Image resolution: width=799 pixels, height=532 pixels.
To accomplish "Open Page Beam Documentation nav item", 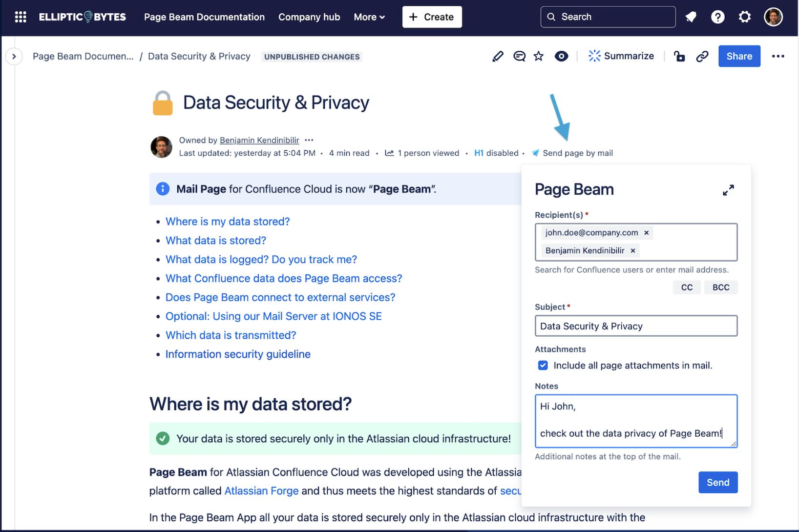I will pos(204,17).
